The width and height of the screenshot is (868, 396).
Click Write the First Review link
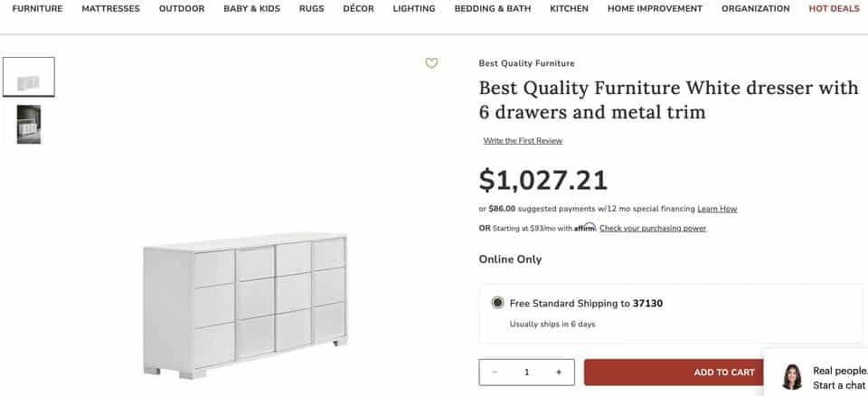(x=523, y=141)
